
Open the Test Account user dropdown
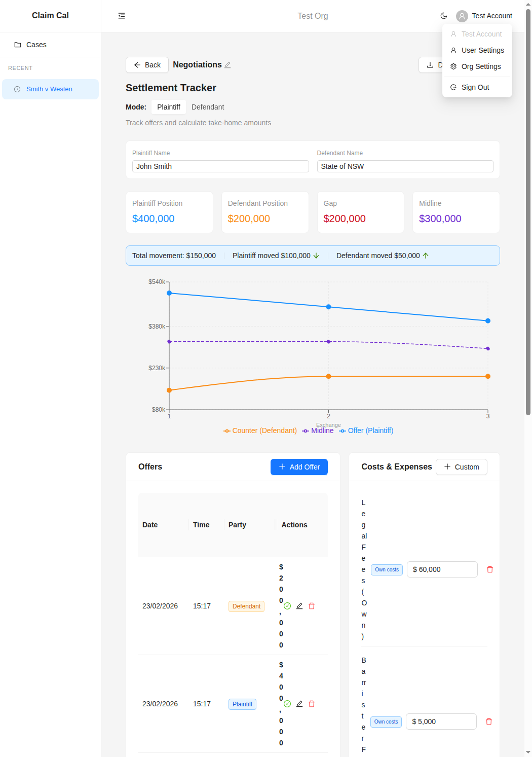coord(484,16)
